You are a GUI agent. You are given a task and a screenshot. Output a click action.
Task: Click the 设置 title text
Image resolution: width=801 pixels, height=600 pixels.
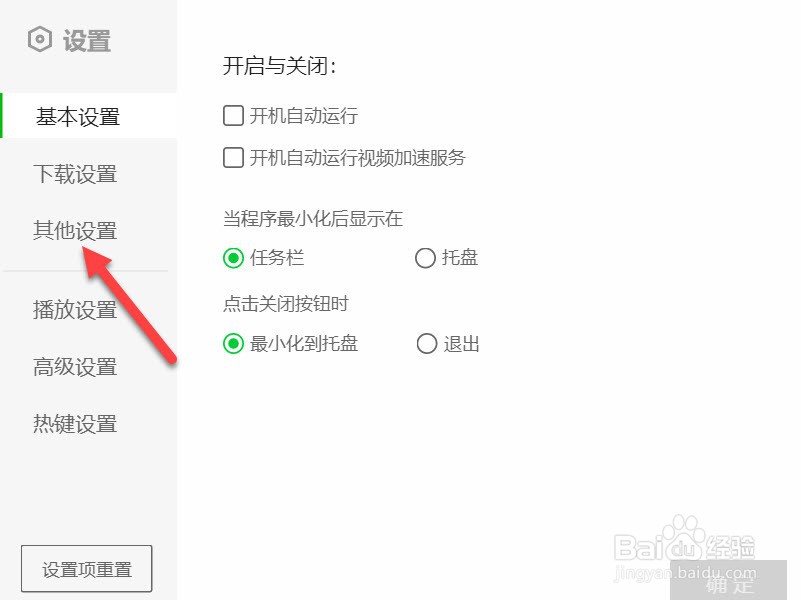coord(86,40)
